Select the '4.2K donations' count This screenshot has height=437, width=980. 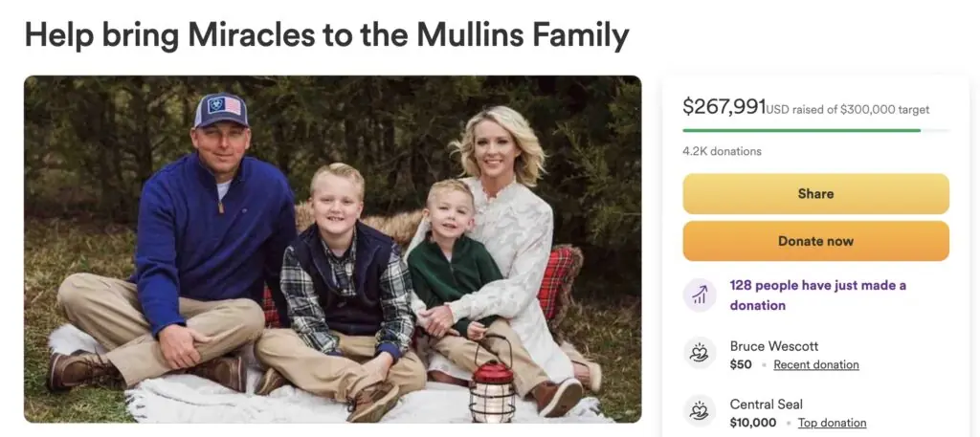coord(722,151)
